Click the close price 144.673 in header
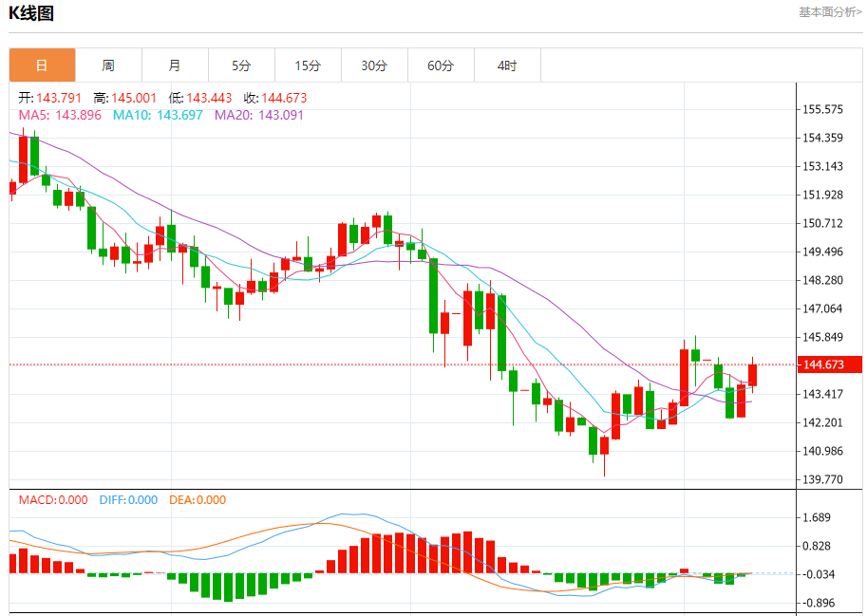The height and width of the screenshot is (616, 867). 284,98
